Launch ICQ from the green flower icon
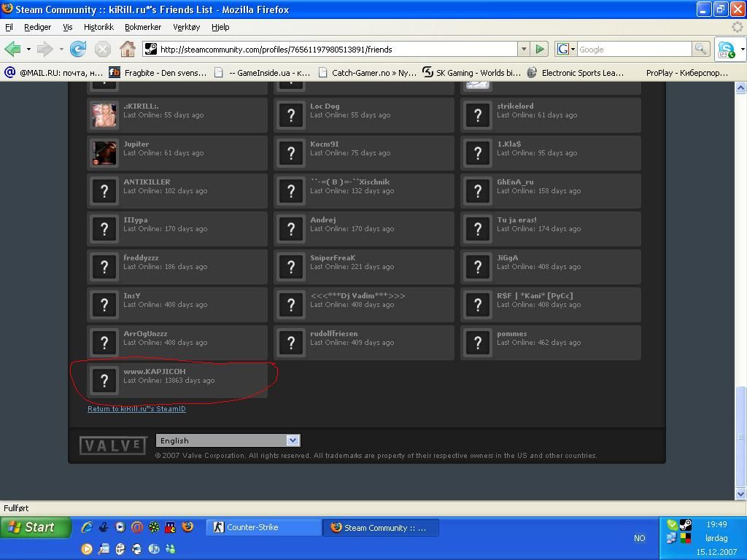The image size is (747, 560). (x=153, y=527)
